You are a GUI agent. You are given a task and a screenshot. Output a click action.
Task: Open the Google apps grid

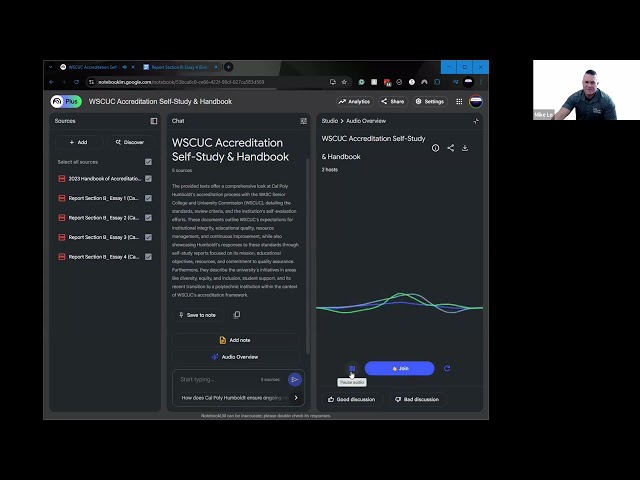459,102
